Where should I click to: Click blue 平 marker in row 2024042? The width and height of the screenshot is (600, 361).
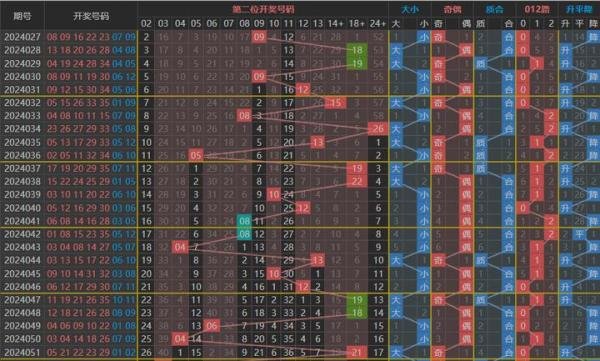(x=579, y=234)
